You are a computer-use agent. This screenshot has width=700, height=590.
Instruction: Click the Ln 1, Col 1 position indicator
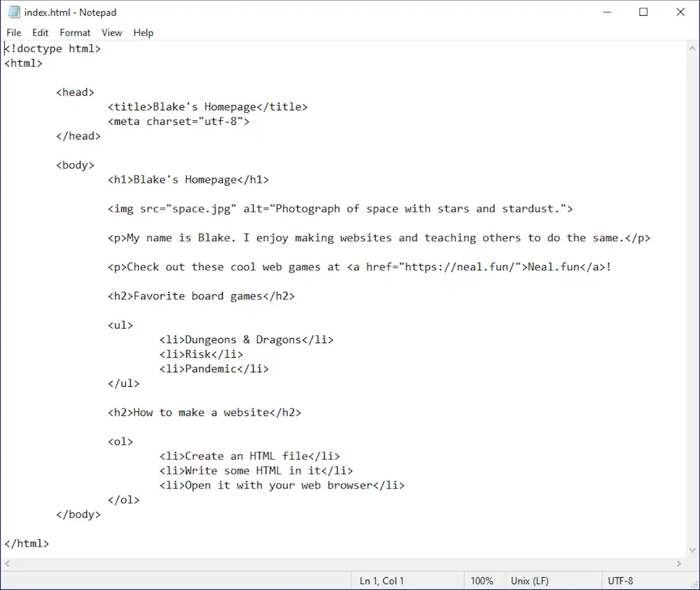pos(381,581)
